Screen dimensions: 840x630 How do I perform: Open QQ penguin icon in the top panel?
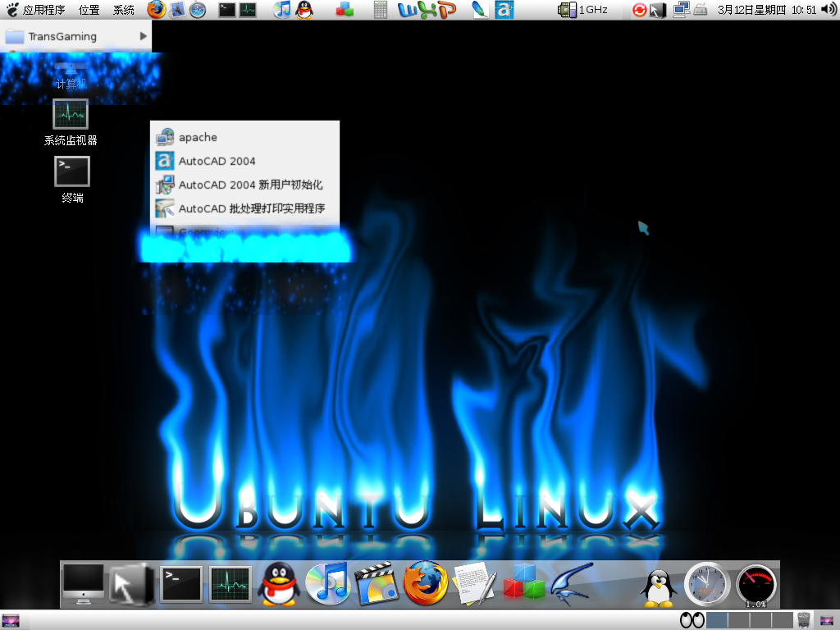[x=304, y=10]
